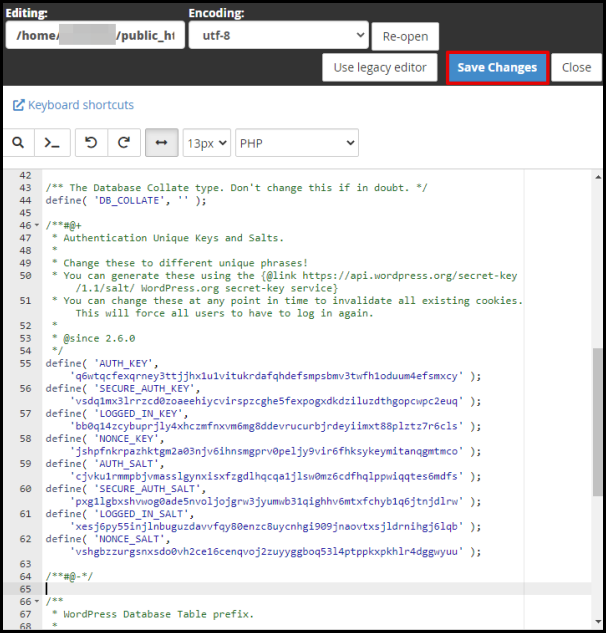Screen dimensions: 606x633
Task: Click the Database Collate type comment line
Action: [237, 188]
